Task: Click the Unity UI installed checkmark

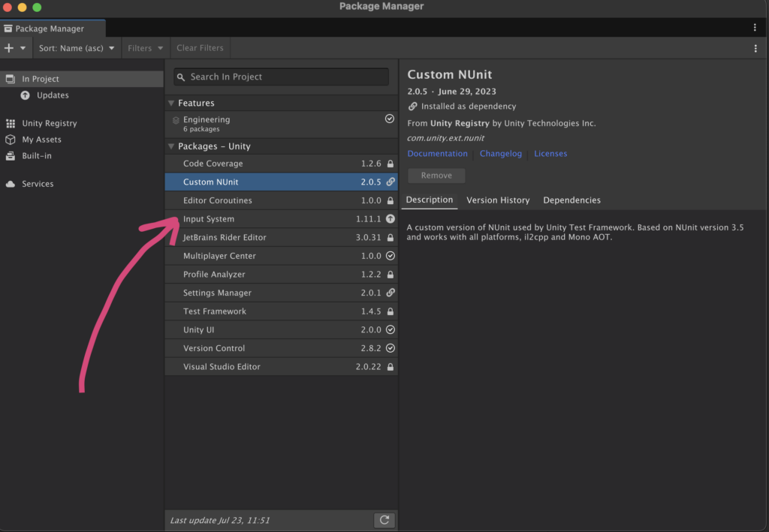Action: click(390, 330)
